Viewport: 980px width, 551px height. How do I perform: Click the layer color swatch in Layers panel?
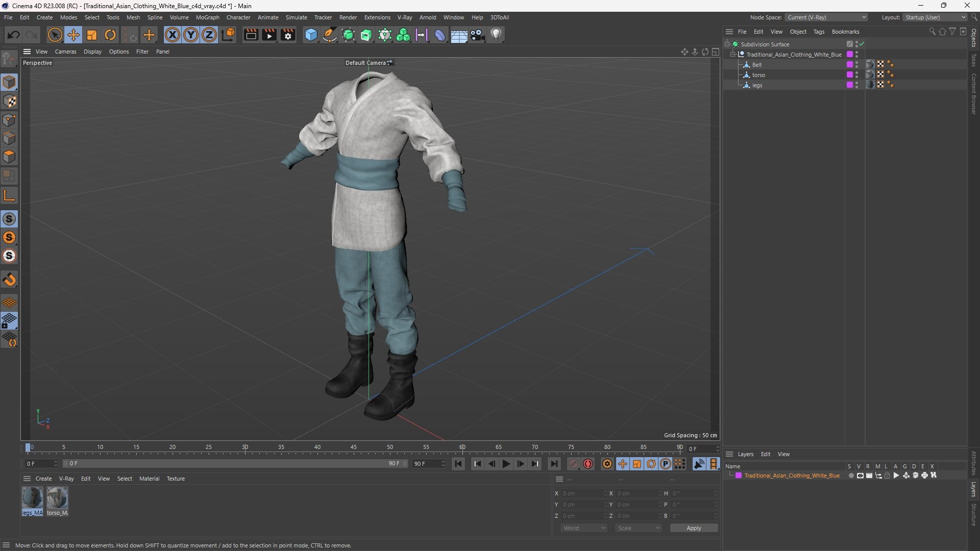coord(738,475)
